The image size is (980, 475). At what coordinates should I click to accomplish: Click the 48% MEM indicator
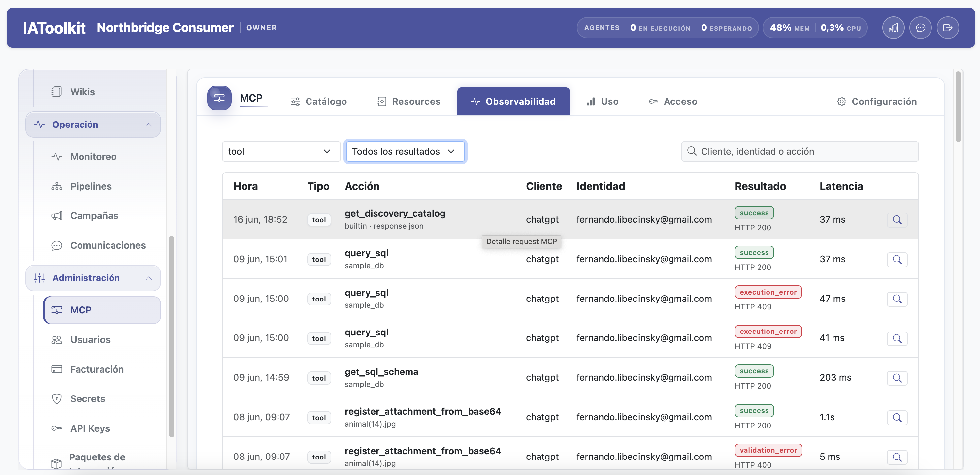pyautogui.click(x=790, y=28)
